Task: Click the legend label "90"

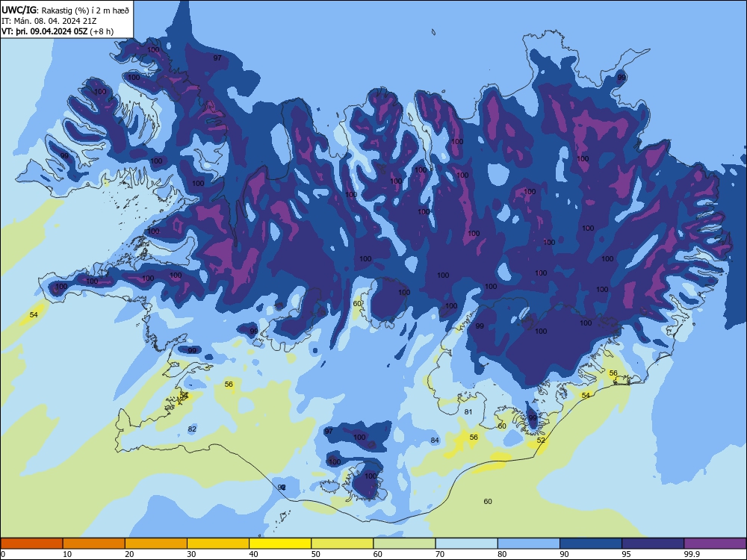Action: click(x=564, y=554)
